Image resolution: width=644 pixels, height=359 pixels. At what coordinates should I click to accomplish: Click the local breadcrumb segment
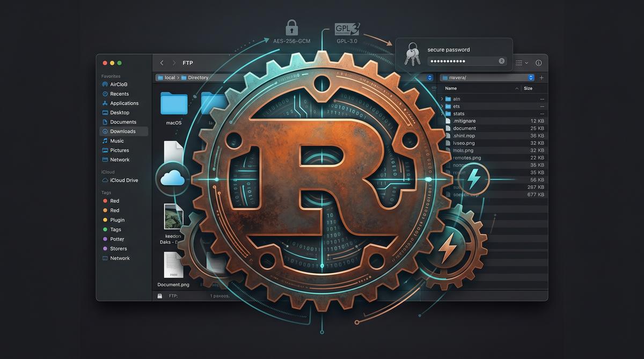[166, 78]
